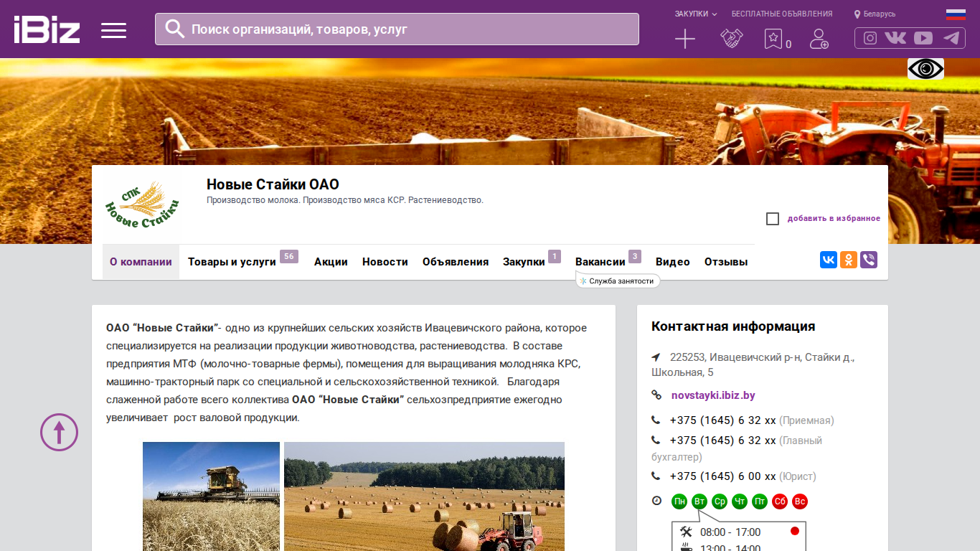Switch to the Новости tab
This screenshot has width=980, height=551.
coord(385,262)
